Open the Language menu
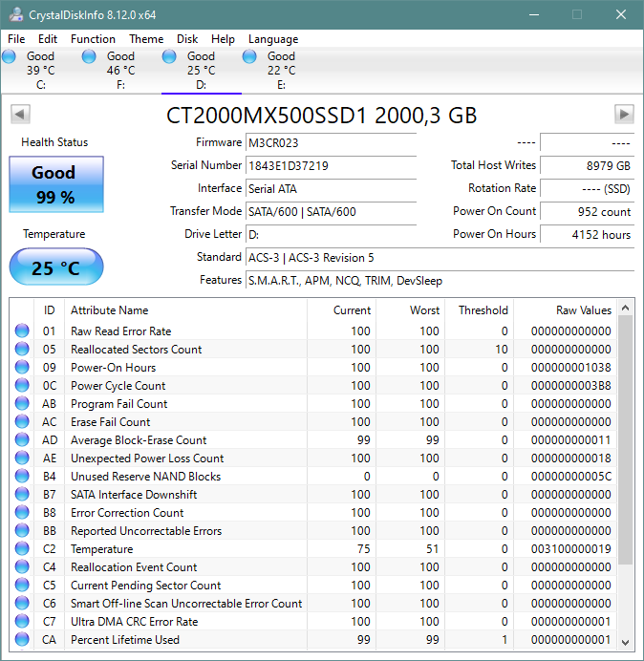This screenshot has height=661, width=644. click(273, 39)
